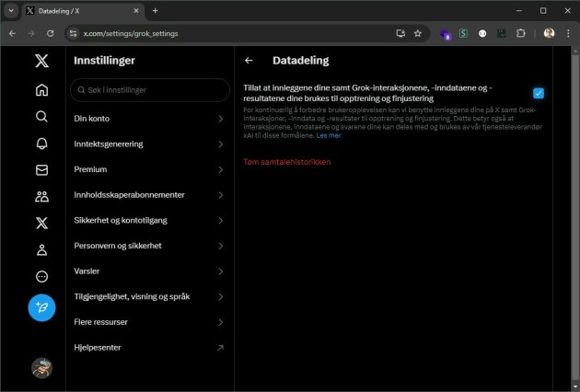Click install app icon in address bar

[x=400, y=34]
